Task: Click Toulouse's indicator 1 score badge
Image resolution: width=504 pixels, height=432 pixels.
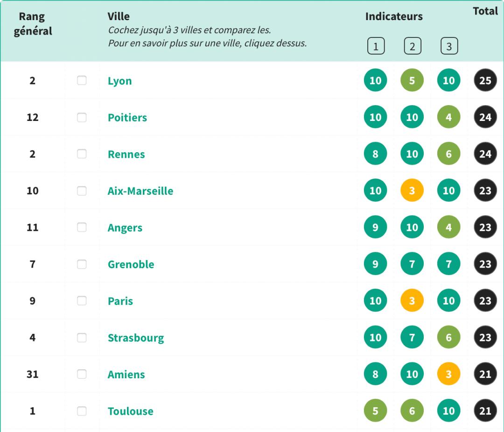Action: coord(376,411)
